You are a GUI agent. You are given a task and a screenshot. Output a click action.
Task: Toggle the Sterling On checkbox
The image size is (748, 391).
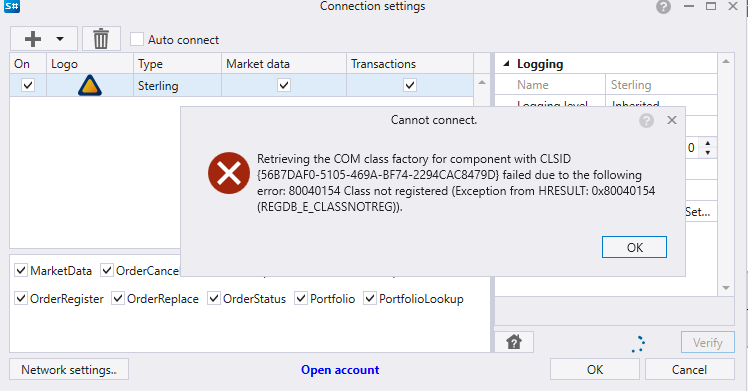coord(28,85)
